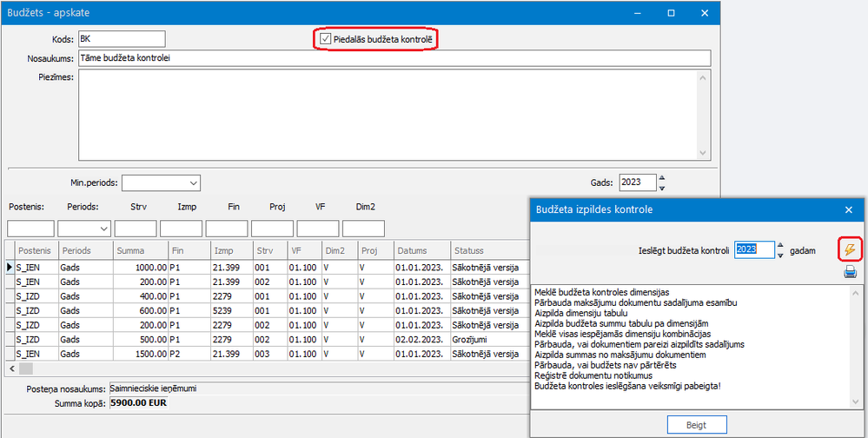Decrease the Gads year value
868x438 pixels.
(x=661, y=188)
